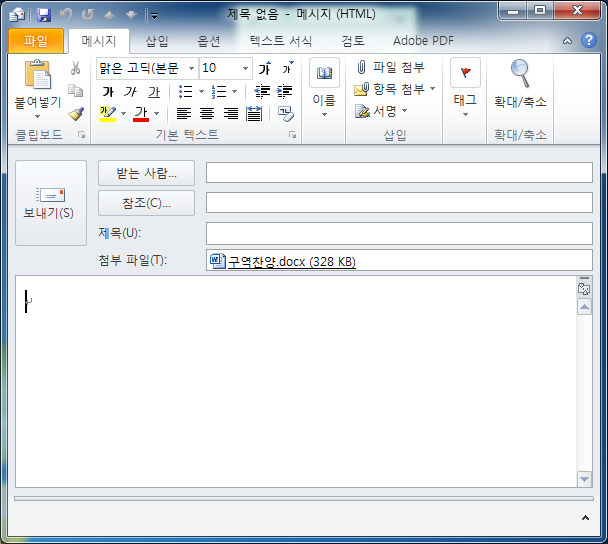Click inside the 제목(U) subject field
The height and width of the screenshot is (544, 608).
click(x=399, y=233)
